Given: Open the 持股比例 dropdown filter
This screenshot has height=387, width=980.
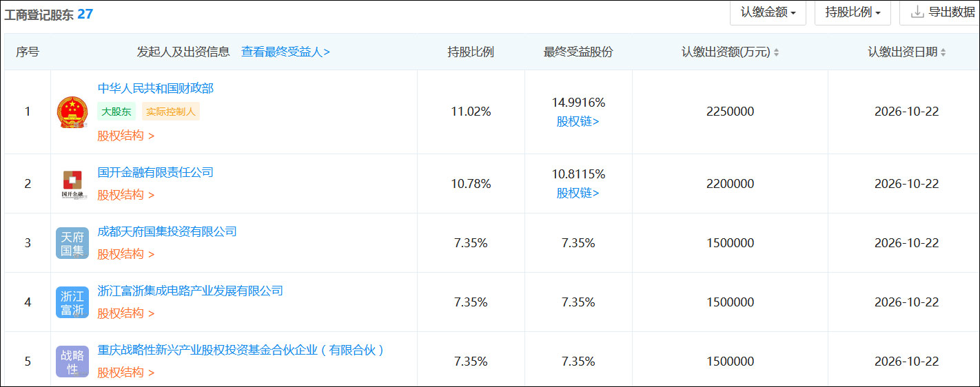Looking at the screenshot, I should (x=853, y=12).
